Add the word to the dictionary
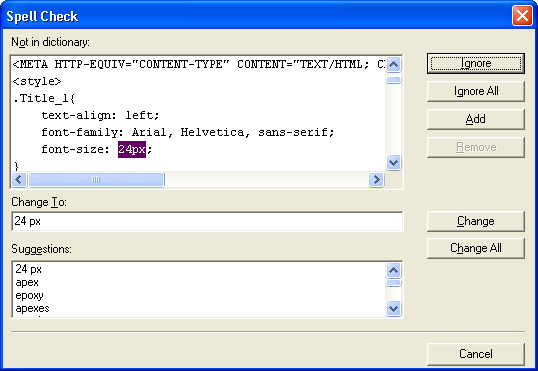The height and width of the screenshot is (371, 538). tap(476, 119)
